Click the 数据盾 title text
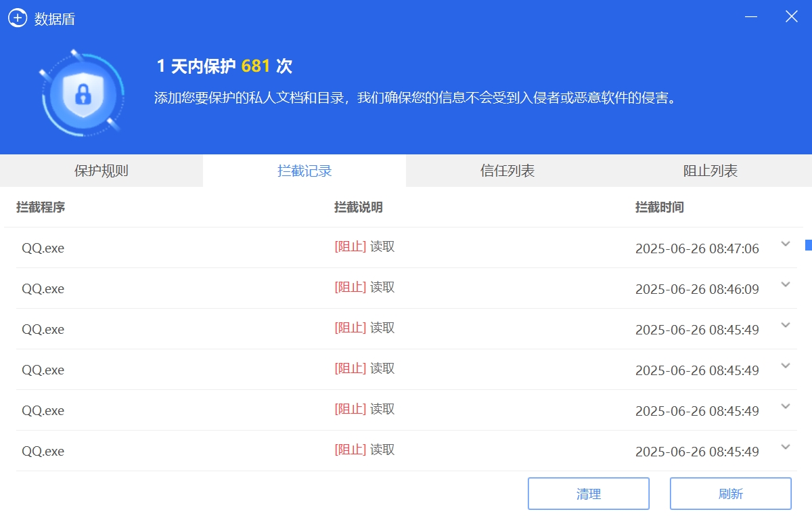 tap(55, 19)
